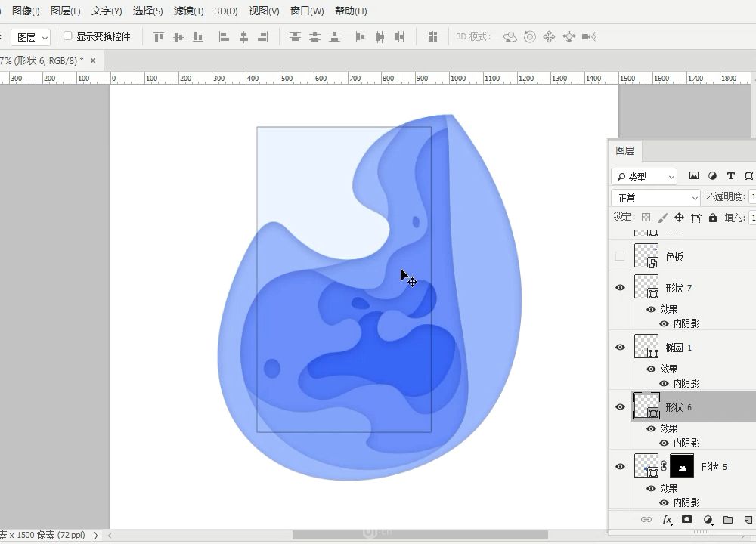Filter layers by type (T) icon
756x544 pixels.
click(x=731, y=176)
